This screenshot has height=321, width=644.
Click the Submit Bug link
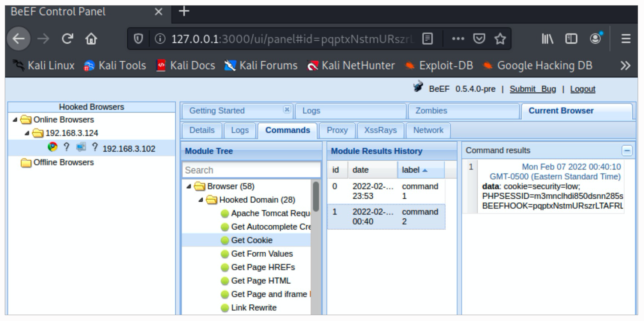coord(533,89)
